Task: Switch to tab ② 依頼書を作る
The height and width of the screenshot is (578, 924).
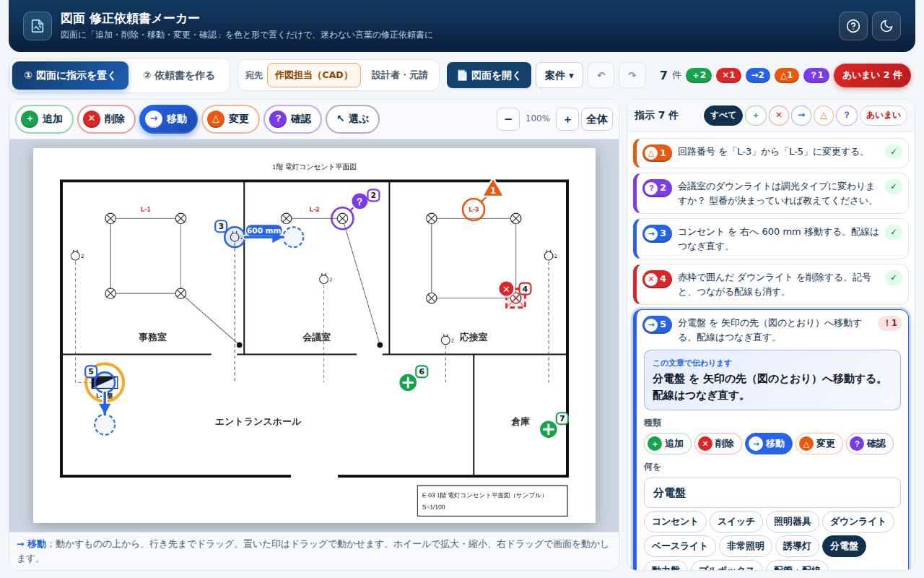Action: [179, 75]
